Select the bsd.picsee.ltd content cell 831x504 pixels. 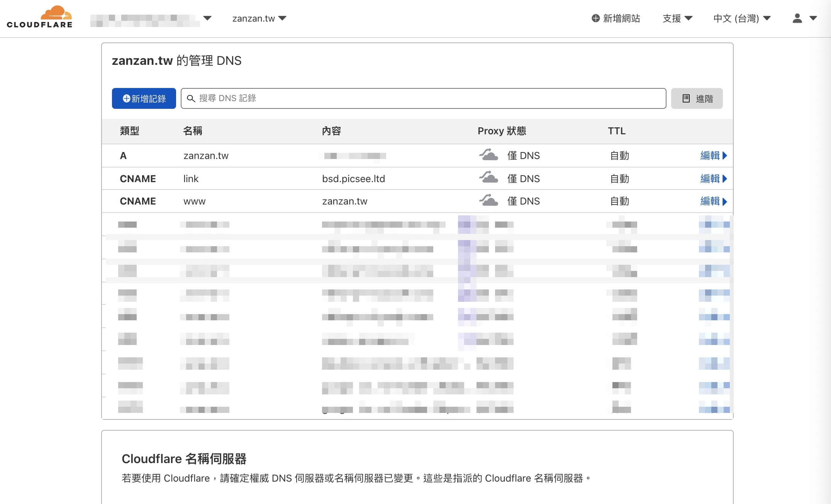354,179
